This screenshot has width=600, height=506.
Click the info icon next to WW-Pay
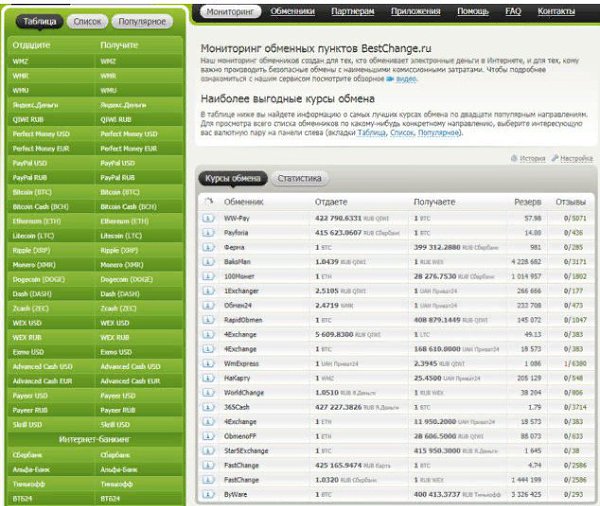pos(208,218)
